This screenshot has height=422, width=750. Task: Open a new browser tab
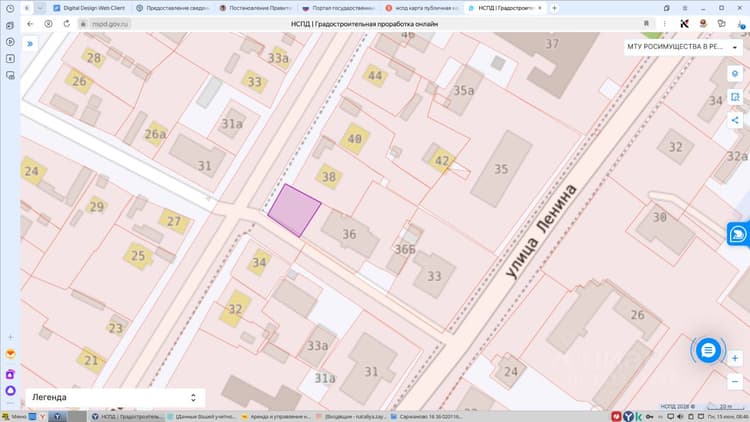pos(554,8)
